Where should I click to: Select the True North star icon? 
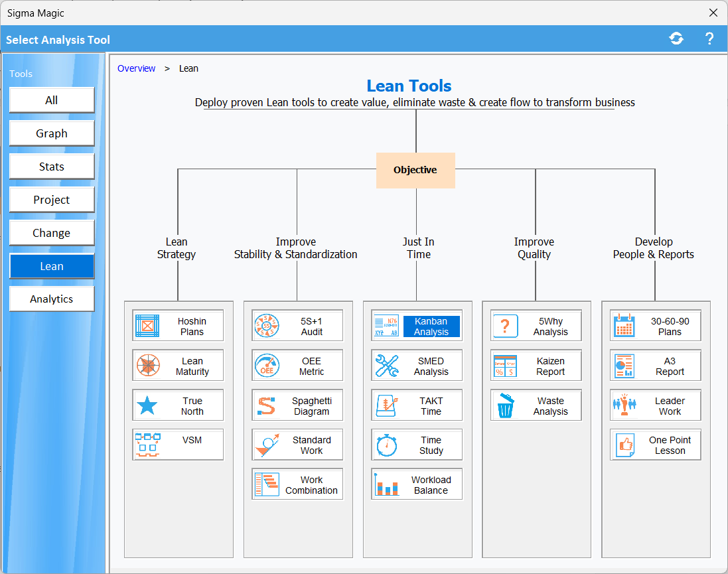click(147, 405)
